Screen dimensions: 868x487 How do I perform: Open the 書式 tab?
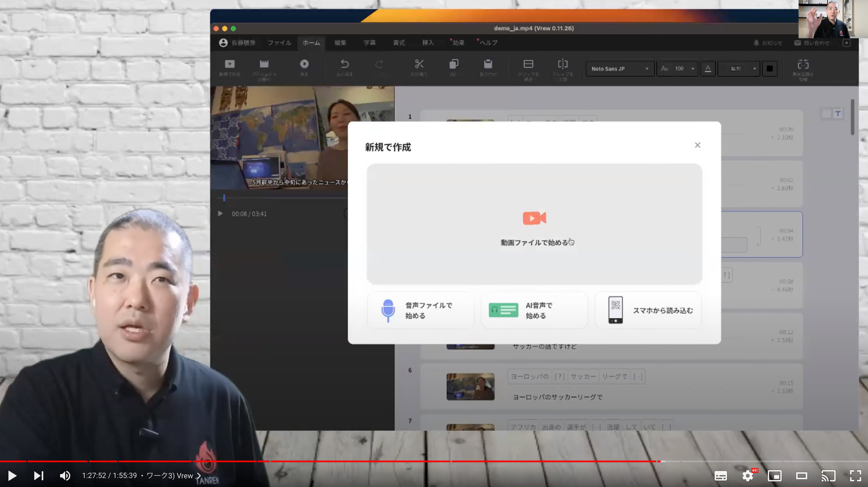click(x=399, y=43)
